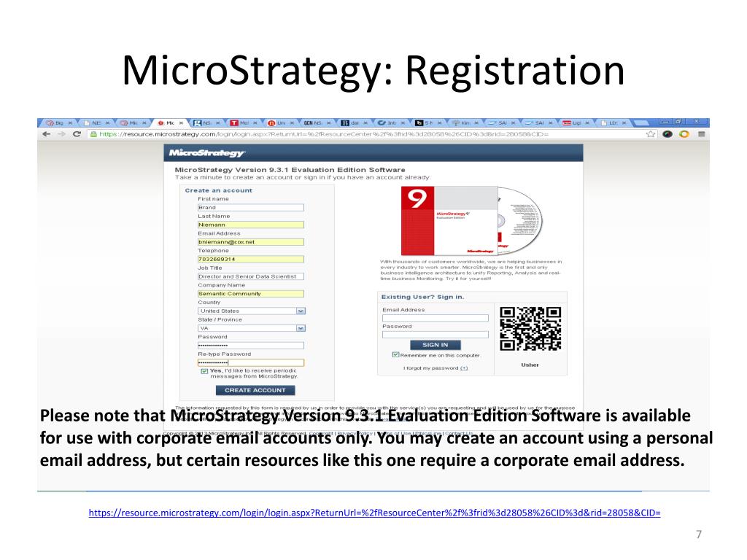Screen dimensions: 747x560
Task: Switch to the Mol tab with the red T icon
Action: point(244,122)
